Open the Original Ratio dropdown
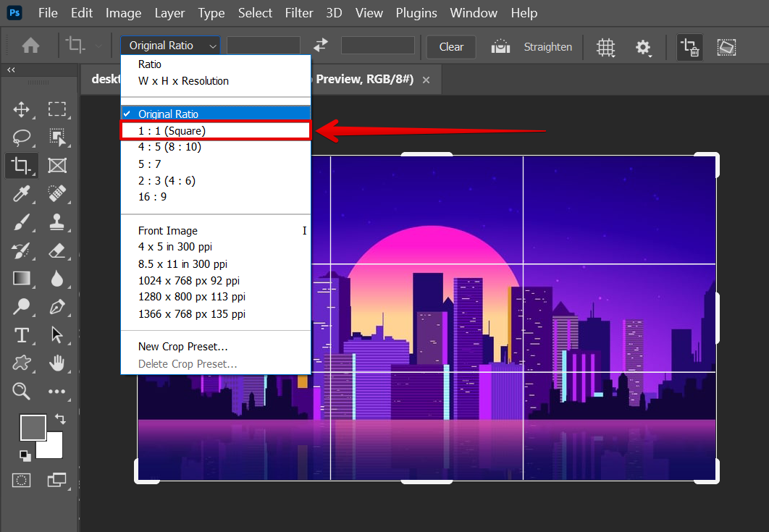The width and height of the screenshot is (769, 532). (x=171, y=46)
